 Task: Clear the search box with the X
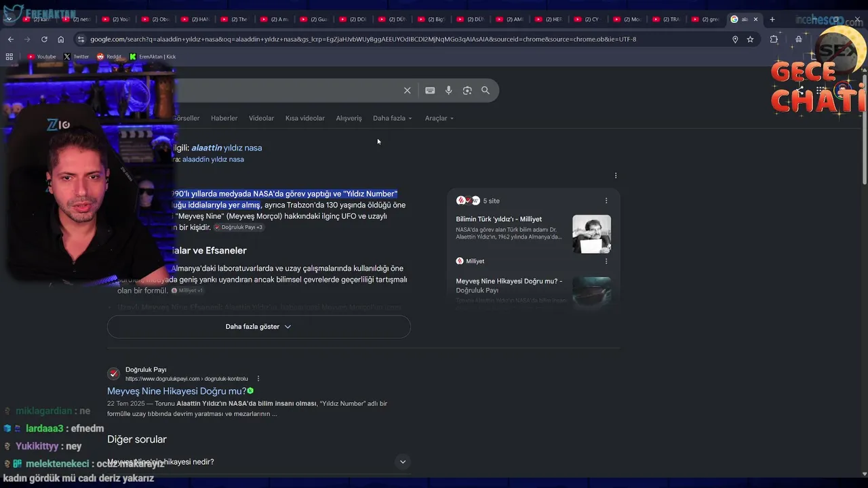[407, 90]
